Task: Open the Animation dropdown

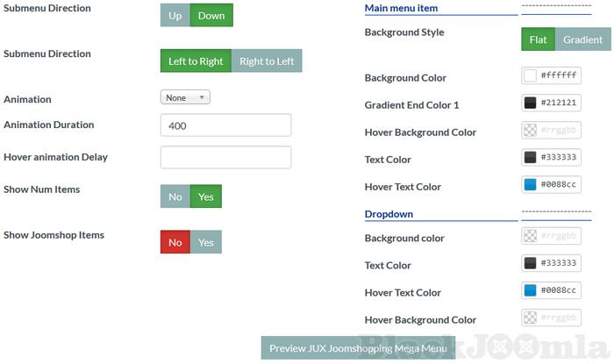Action: pyautogui.click(x=185, y=98)
